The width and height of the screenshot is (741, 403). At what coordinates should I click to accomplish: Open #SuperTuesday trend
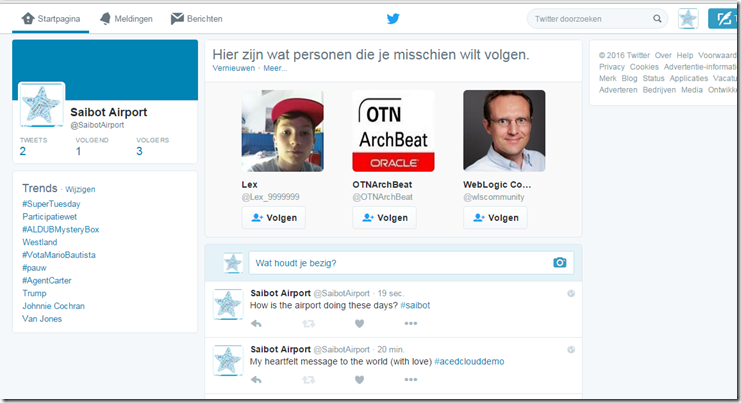point(51,204)
